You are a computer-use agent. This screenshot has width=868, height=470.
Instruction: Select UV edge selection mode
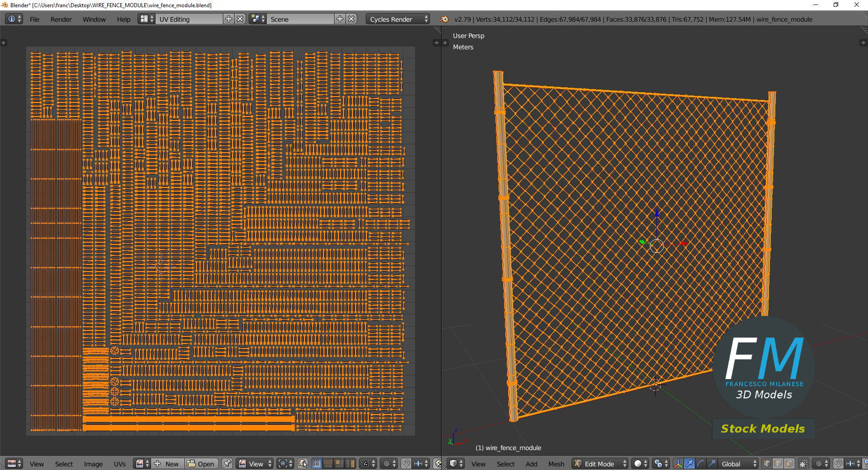(328, 464)
